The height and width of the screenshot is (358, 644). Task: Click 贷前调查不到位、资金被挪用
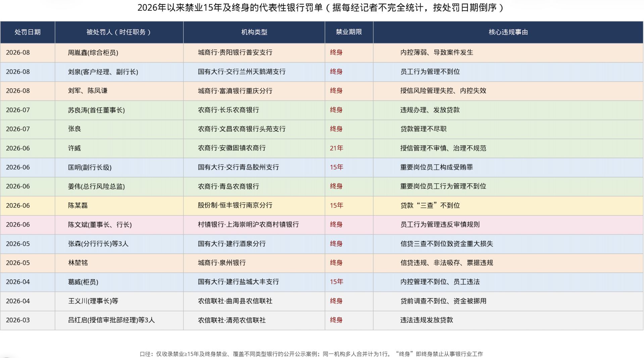443,301
